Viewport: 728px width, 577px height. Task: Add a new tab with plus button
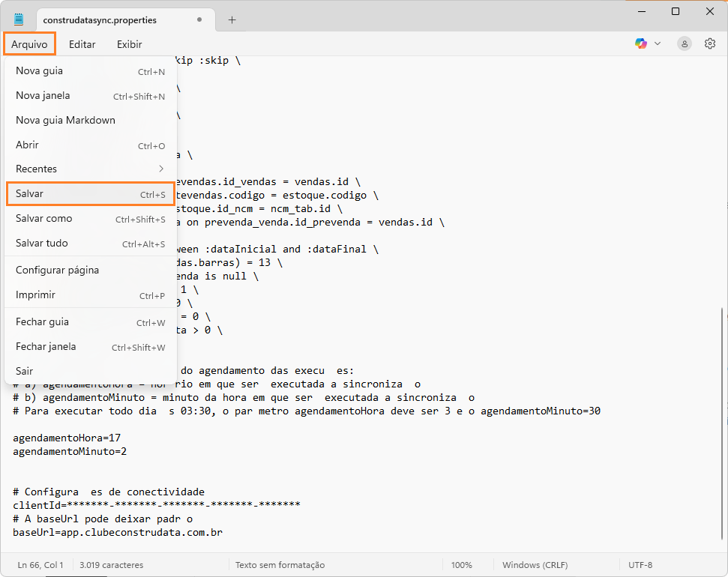click(x=232, y=20)
